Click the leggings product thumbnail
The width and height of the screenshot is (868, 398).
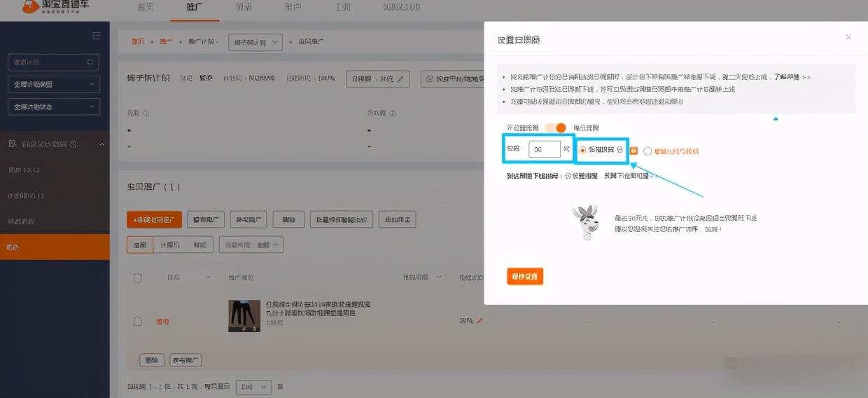244,316
